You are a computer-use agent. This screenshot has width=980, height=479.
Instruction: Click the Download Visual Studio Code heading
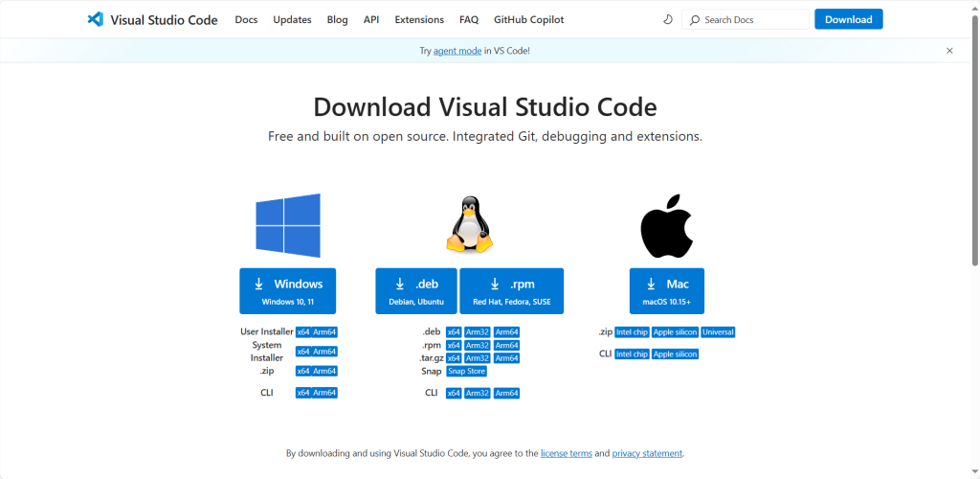[485, 107]
